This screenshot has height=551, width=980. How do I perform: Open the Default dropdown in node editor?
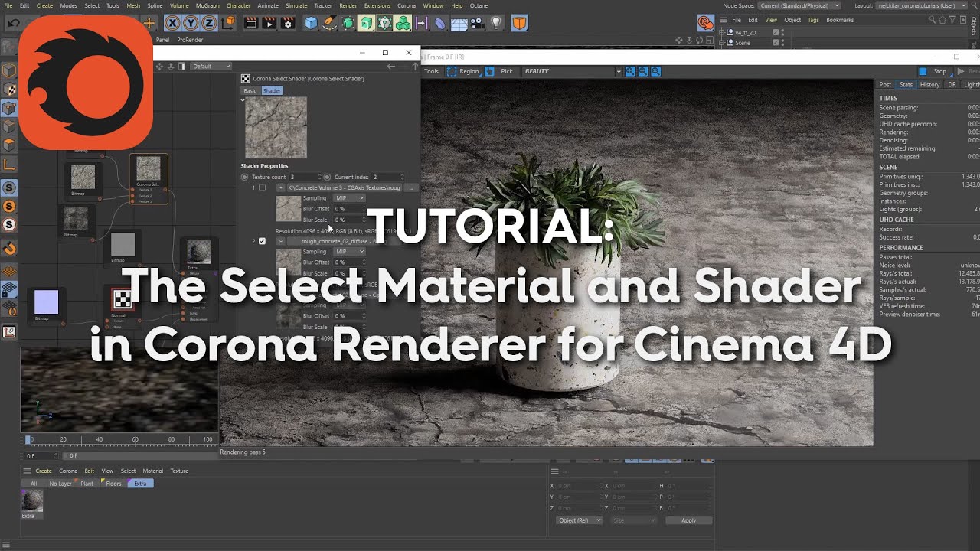[x=211, y=67]
